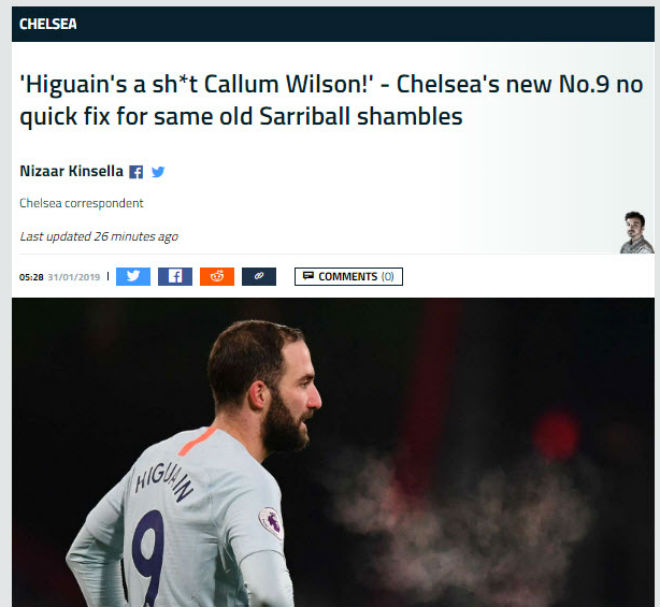Click the 05:28 publication time
Viewport: 660px width, 607px height.
click(x=31, y=277)
